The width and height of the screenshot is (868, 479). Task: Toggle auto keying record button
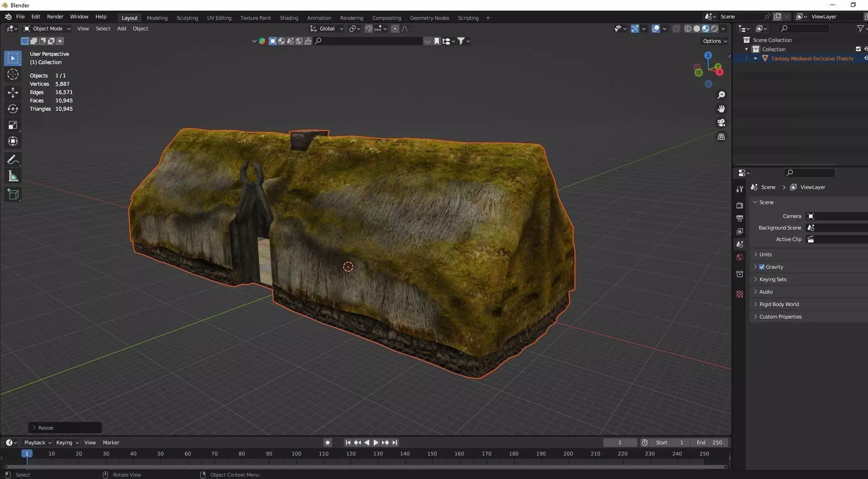coord(328,443)
